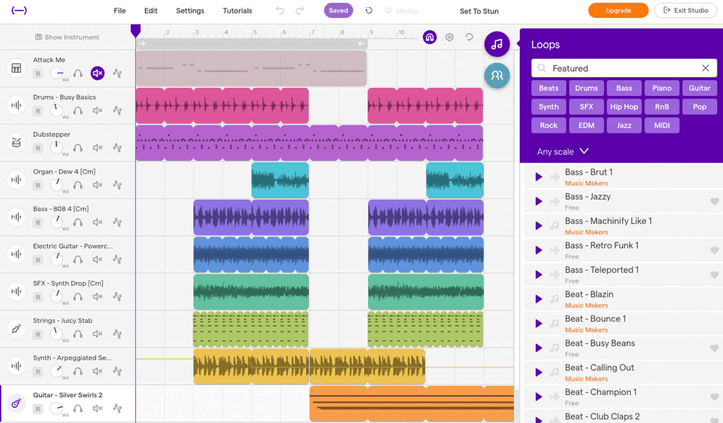
Task: Open timeline settings gear icon
Action: [450, 37]
